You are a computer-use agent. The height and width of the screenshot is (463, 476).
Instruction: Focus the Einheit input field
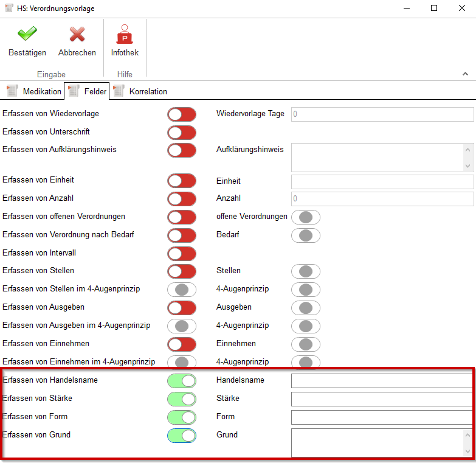tap(382, 181)
